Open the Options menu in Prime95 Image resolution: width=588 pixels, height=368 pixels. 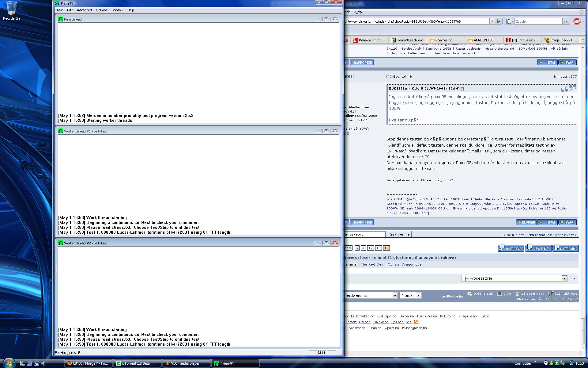(101, 10)
